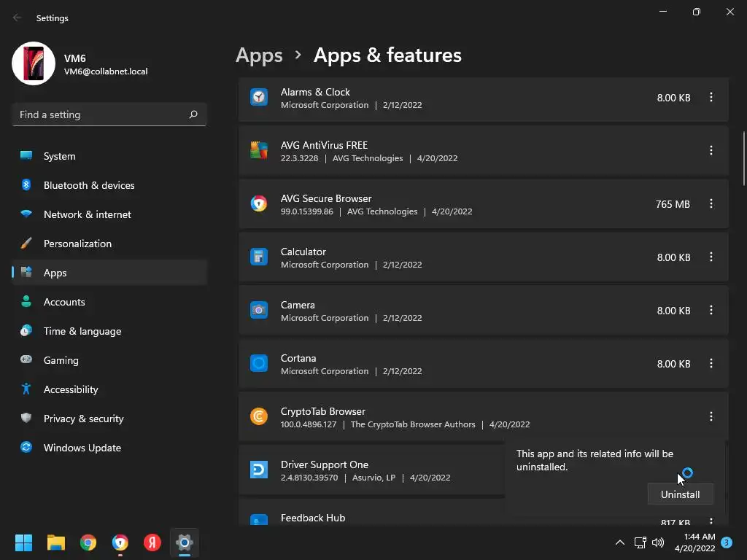Click The CryptoTab Browser Authors publisher text
This screenshot has width=747, height=560.
coord(413,424)
